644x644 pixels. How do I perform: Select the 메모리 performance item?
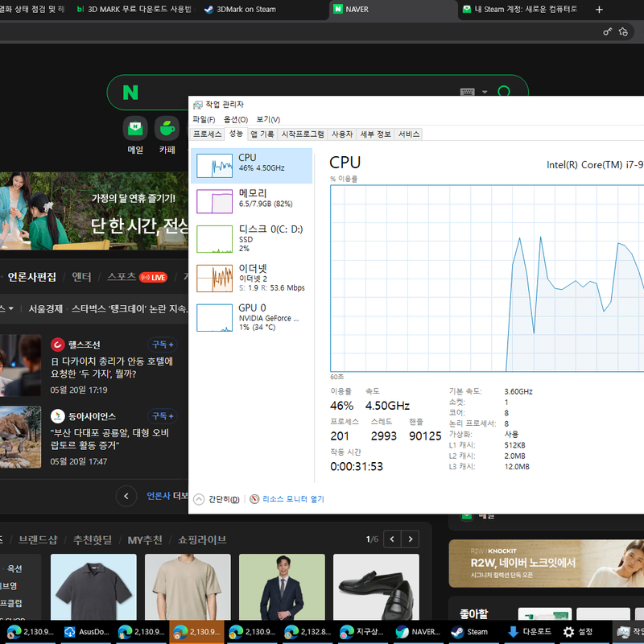pyautogui.click(x=251, y=201)
